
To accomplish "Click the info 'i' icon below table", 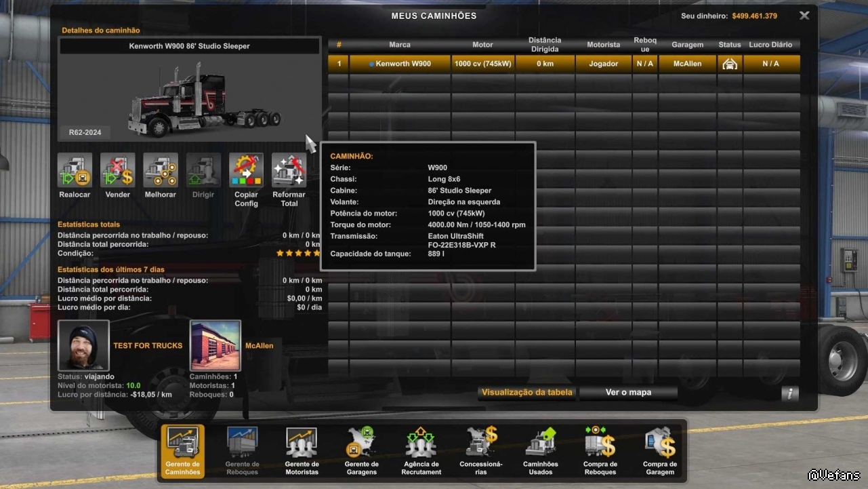I will coord(789,393).
